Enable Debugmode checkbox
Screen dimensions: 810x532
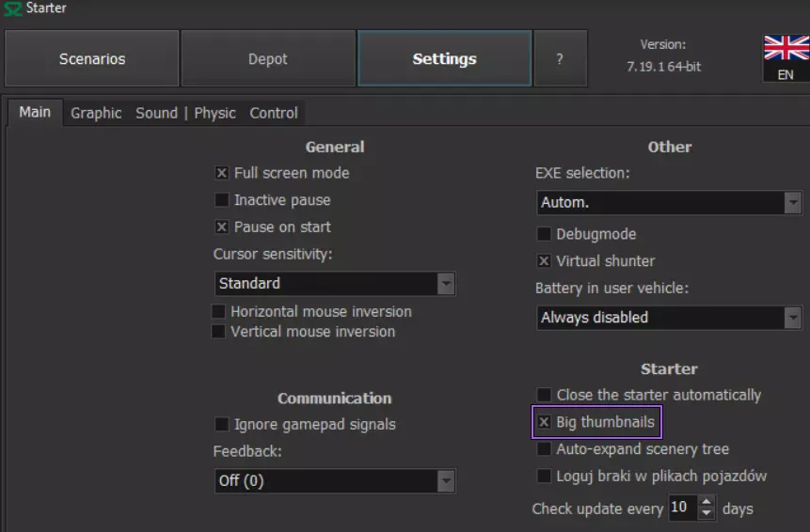(544, 234)
